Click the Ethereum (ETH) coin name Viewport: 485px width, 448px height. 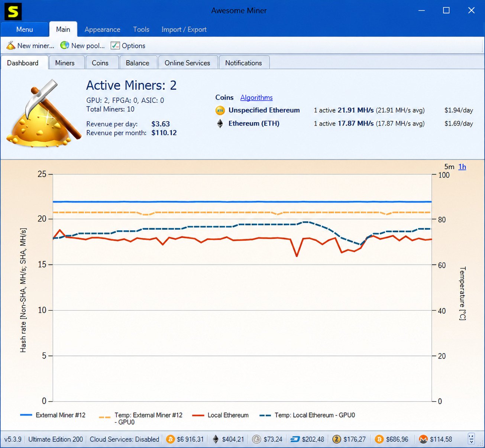(254, 123)
